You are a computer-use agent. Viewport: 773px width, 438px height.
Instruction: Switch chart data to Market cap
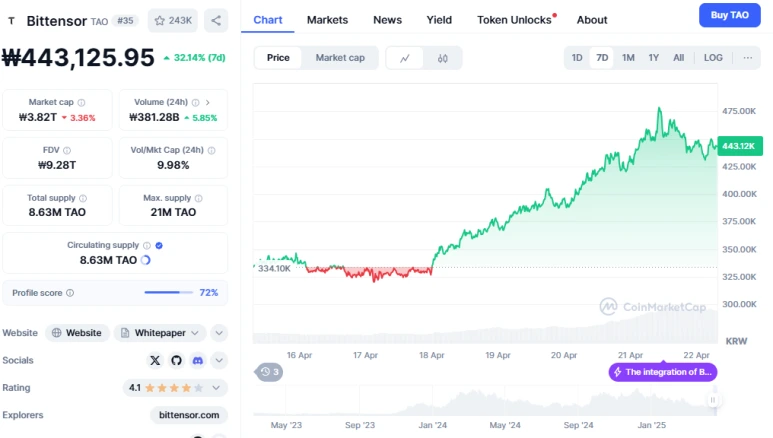[340, 58]
